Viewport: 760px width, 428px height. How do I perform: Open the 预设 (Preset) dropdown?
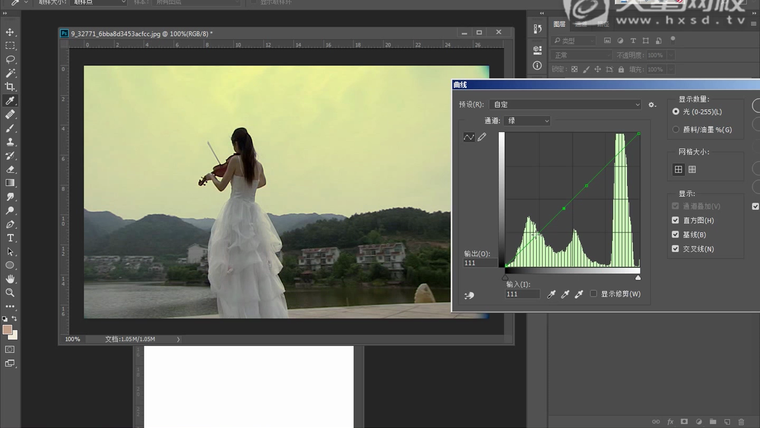click(565, 104)
